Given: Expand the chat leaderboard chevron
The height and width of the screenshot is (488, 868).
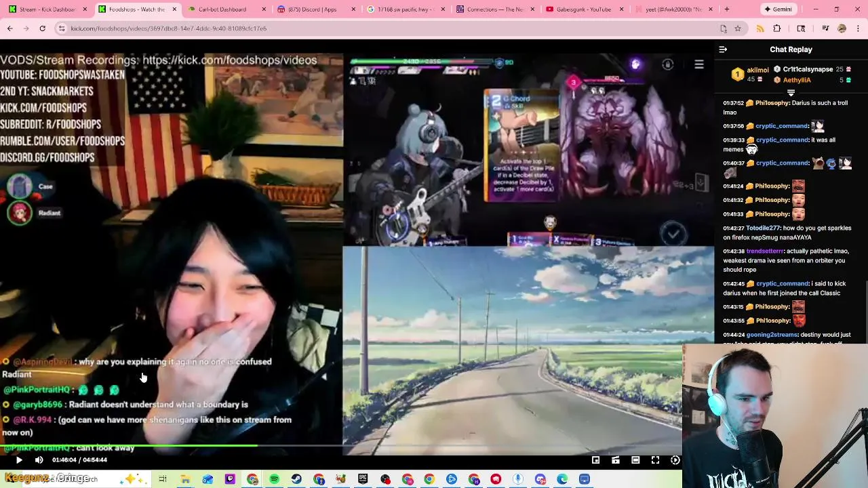Looking at the screenshot, I should point(791,93).
